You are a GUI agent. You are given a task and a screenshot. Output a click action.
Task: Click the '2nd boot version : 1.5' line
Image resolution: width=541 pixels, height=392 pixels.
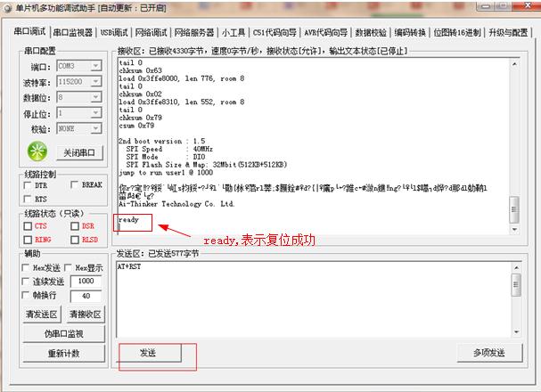(x=162, y=141)
